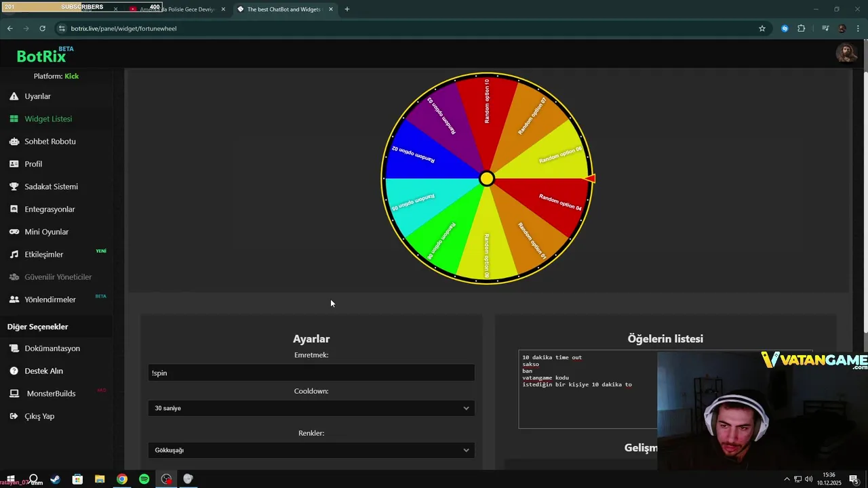This screenshot has width=868, height=488.
Task: Click Çıkış Yap to log out
Action: tap(39, 416)
